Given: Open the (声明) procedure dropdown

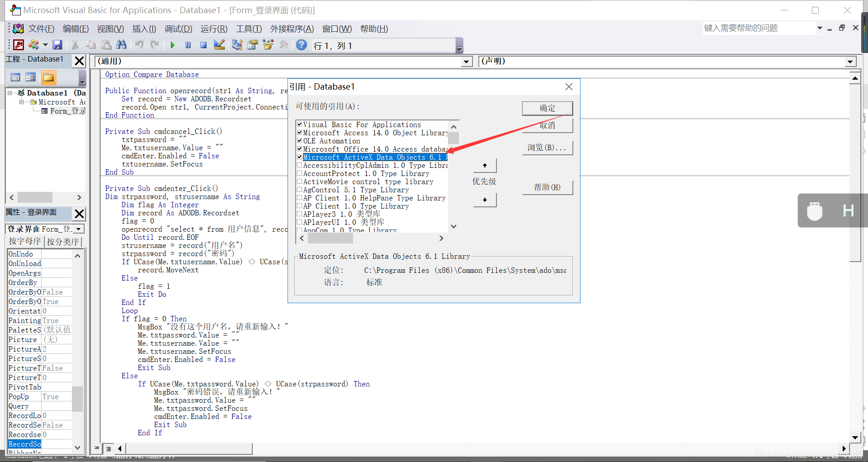Looking at the screenshot, I should pyautogui.click(x=850, y=62).
